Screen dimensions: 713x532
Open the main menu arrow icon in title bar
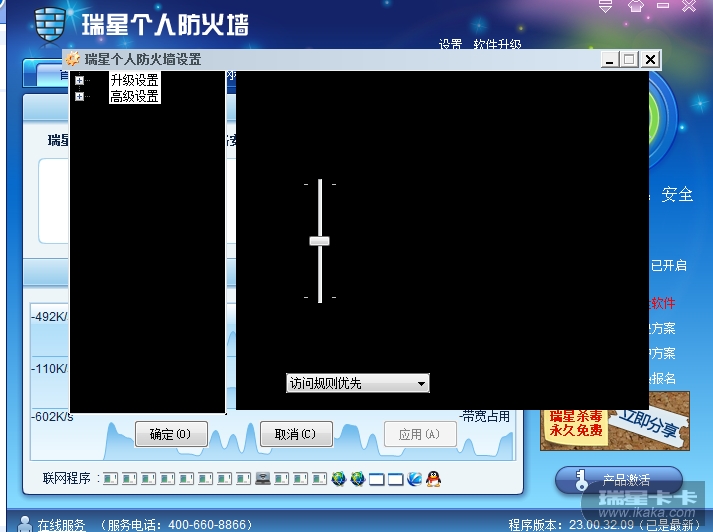605,6
